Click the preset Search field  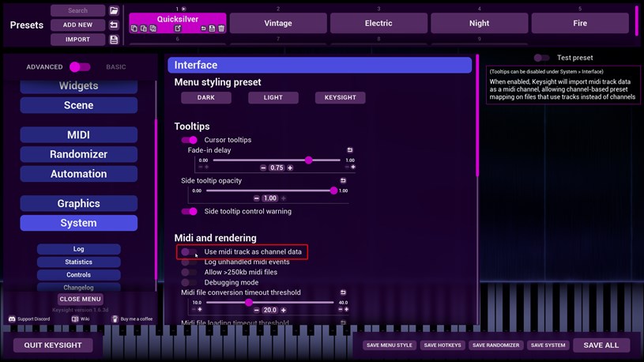[x=77, y=11]
